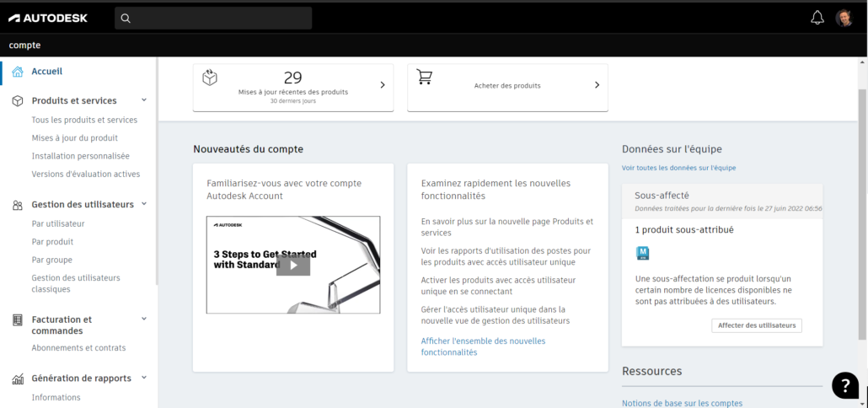Click the 1 produit sous-attribué text
The image size is (868, 408).
tap(684, 229)
